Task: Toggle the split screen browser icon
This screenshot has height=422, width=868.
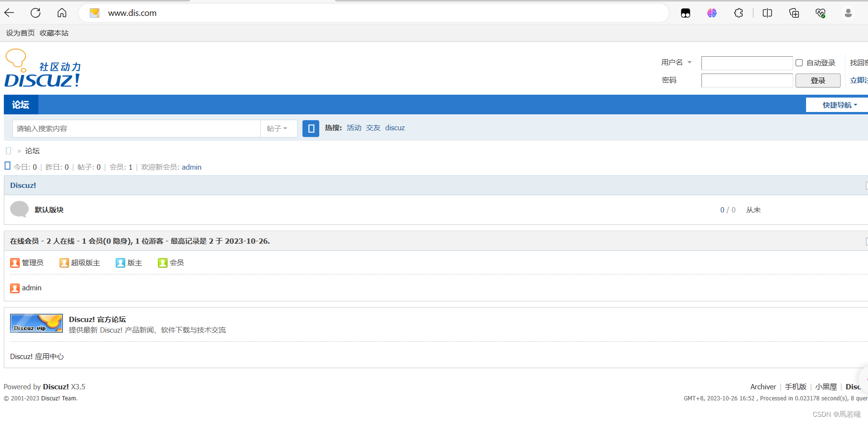Action: click(767, 13)
